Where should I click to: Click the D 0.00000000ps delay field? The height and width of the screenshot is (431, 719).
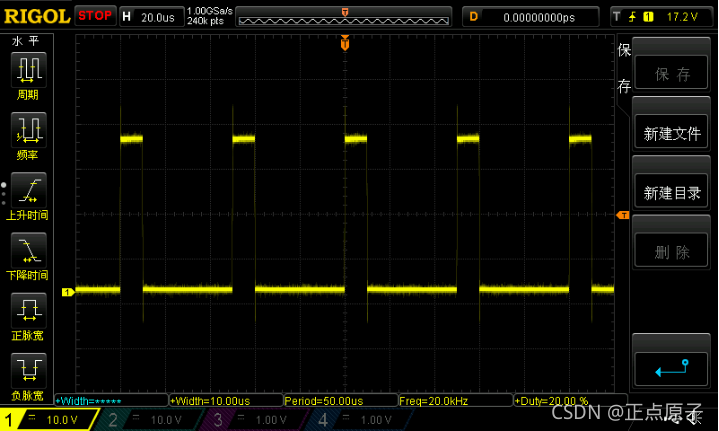click(531, 17)
